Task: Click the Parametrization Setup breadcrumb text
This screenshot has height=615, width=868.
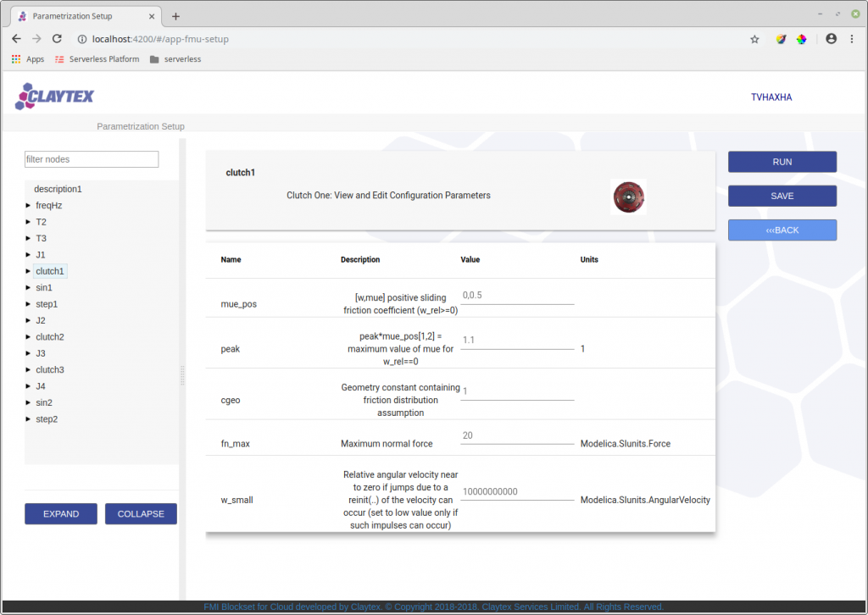Action: [141, 127]
